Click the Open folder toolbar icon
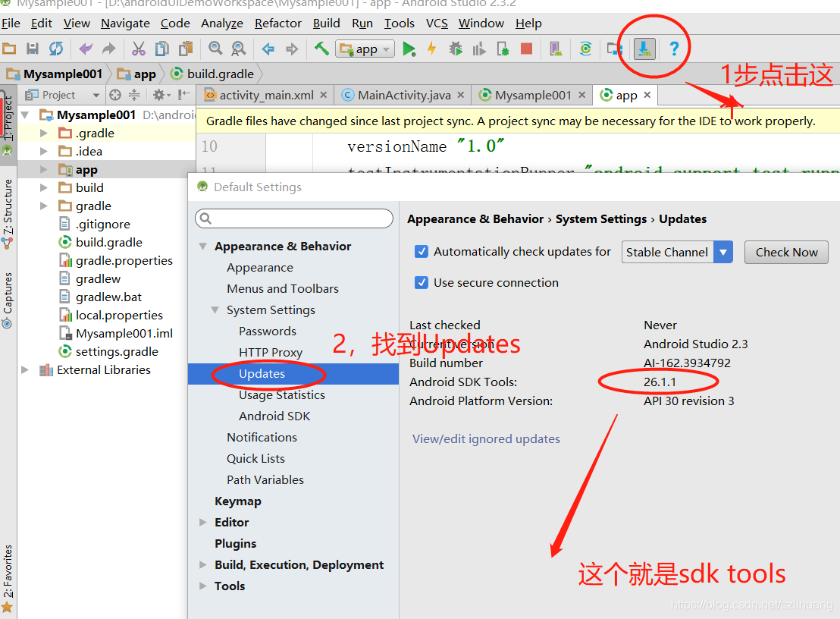Screen dimensions: 840x619 [9, 49]
